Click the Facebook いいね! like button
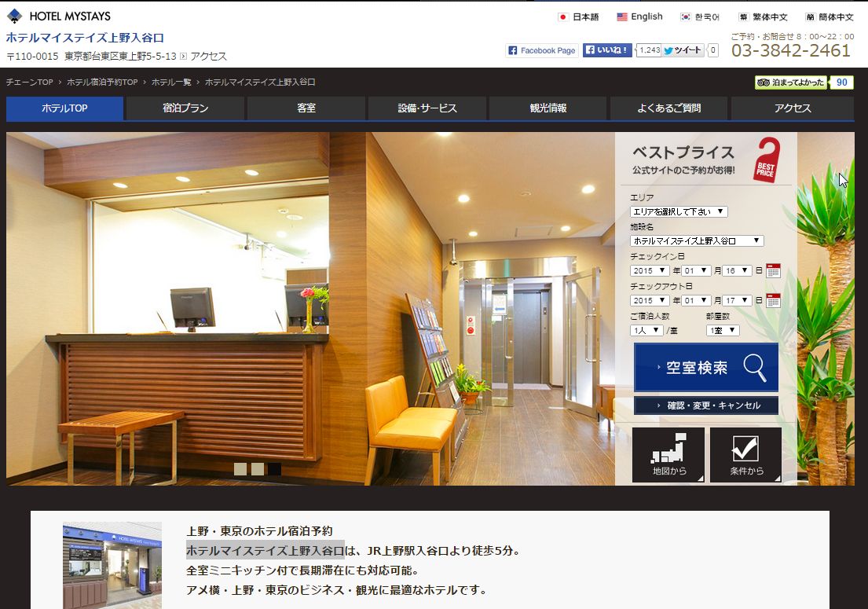The width and height of the screenshot is (868, 609). 607,50
